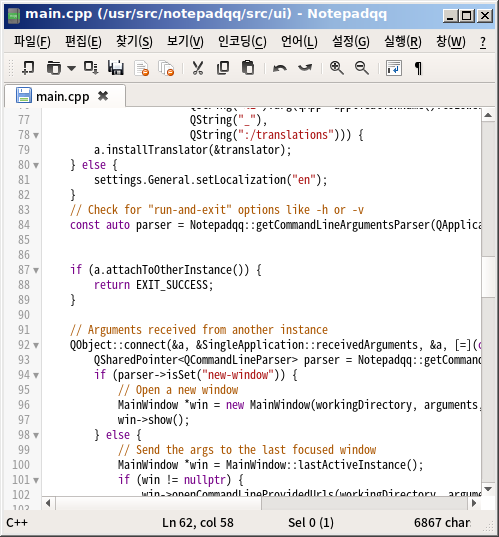Open the recent files dropdown arrow
This screenshot has width=499, height=537.
click(x=71, y=68)
